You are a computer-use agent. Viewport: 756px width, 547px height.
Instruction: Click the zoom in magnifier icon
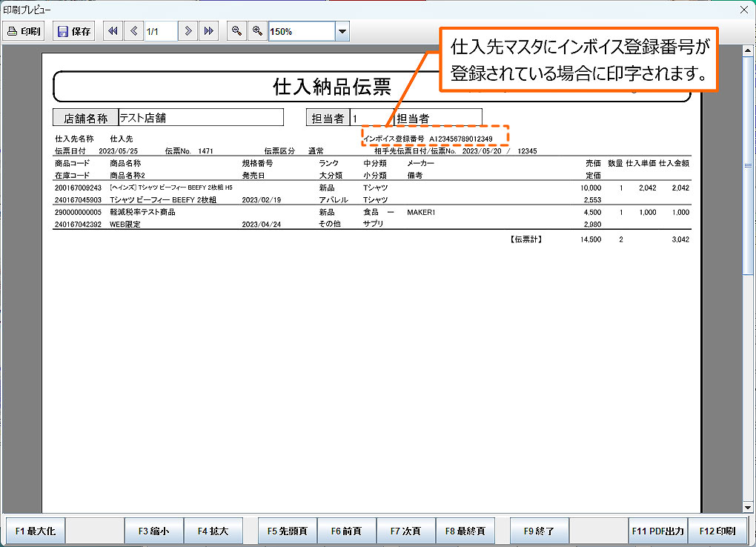pyautogui.click(x=257, y=31)
